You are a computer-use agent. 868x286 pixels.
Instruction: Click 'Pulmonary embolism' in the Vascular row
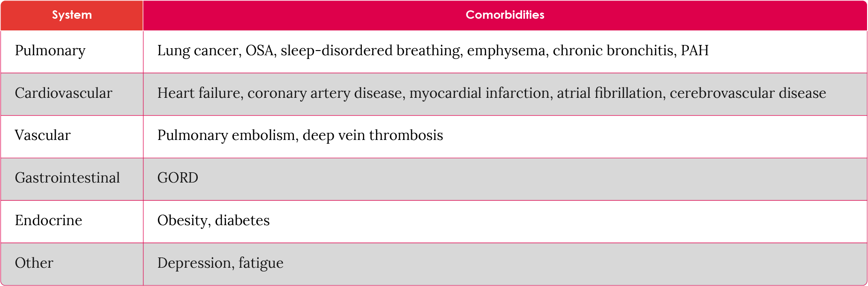coord(226,135)
